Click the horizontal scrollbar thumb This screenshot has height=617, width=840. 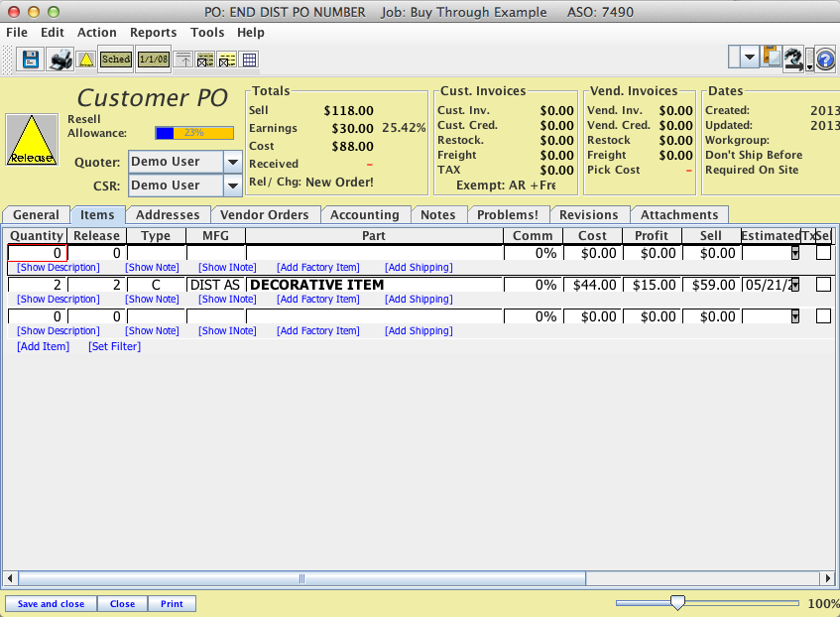click(301, 579)
